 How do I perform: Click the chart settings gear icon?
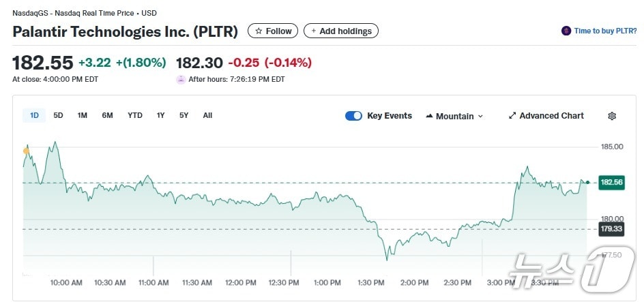(x=612, y=116)
